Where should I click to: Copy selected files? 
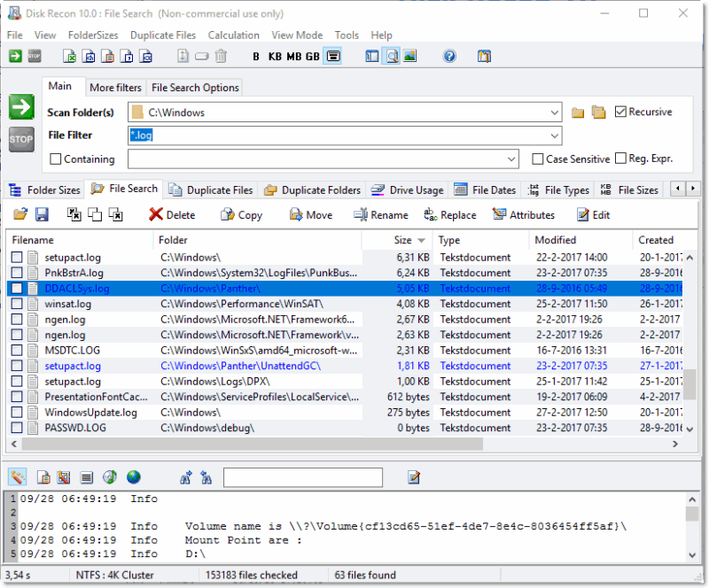point(241,214)
